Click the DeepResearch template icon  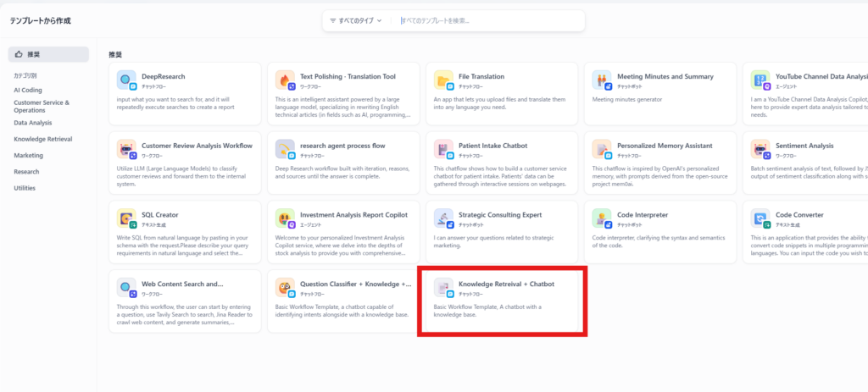[x=126, y=80]
